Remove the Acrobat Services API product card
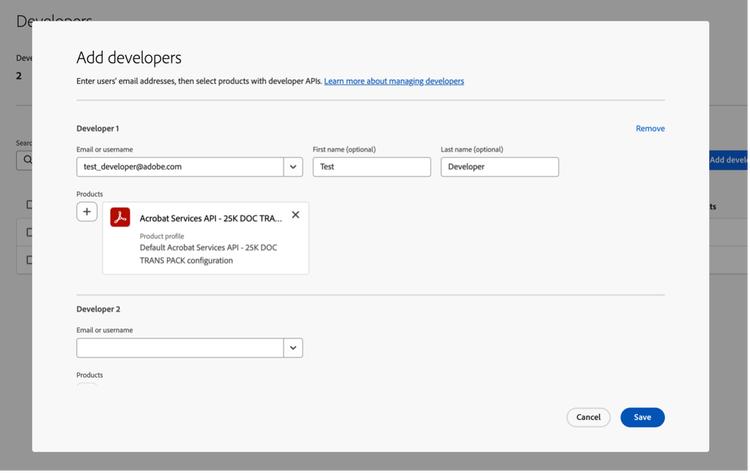 point(296,215)
